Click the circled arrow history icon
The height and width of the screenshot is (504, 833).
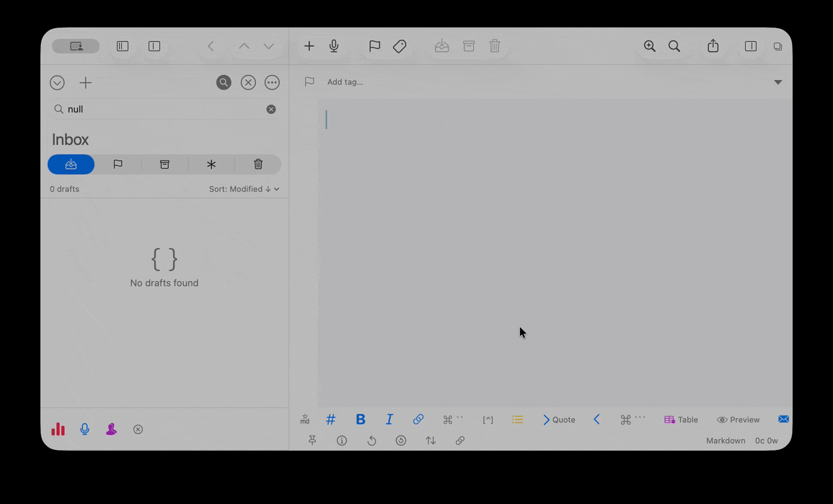point(401,441)
